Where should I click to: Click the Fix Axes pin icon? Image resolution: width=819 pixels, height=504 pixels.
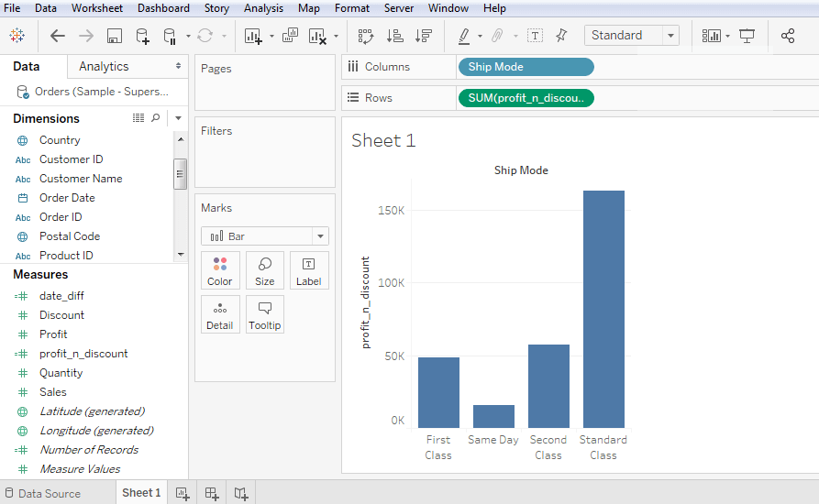[561, 36]
